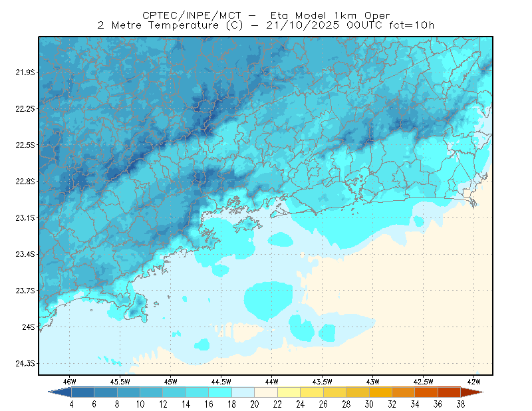Screen dimensions: 532x411
Task: Select the 44.5W longitude label
Action: pyautogui.click(x=221, y=382)
